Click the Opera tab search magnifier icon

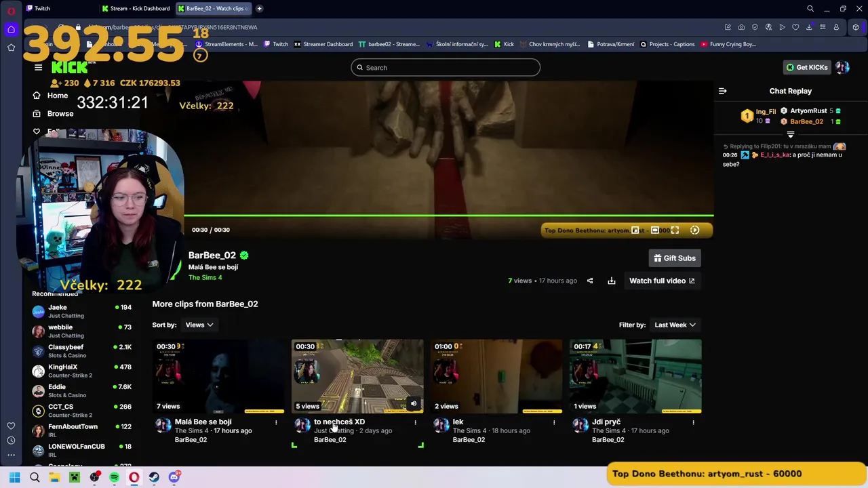pyautogui.click(x=810, y=9)
